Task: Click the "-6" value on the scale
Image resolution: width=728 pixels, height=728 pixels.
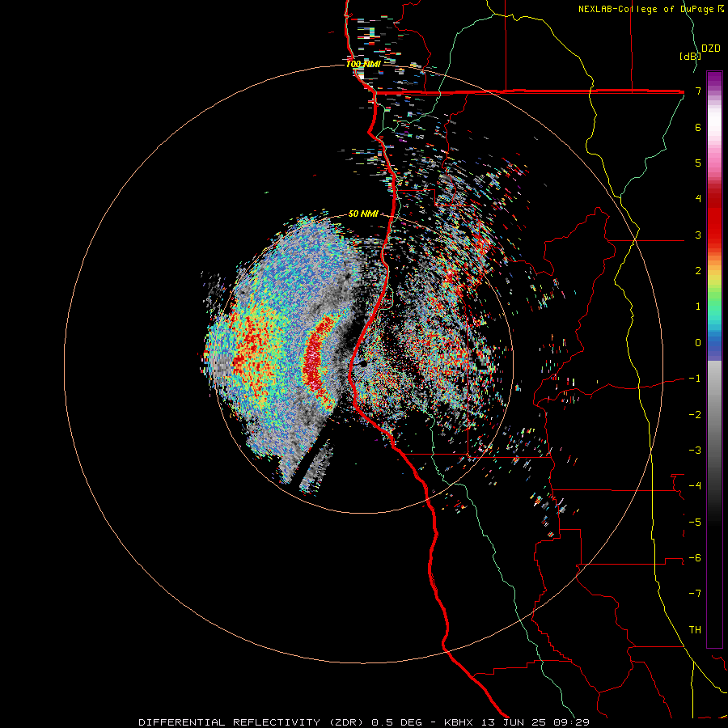Action: tap(695, 558)
